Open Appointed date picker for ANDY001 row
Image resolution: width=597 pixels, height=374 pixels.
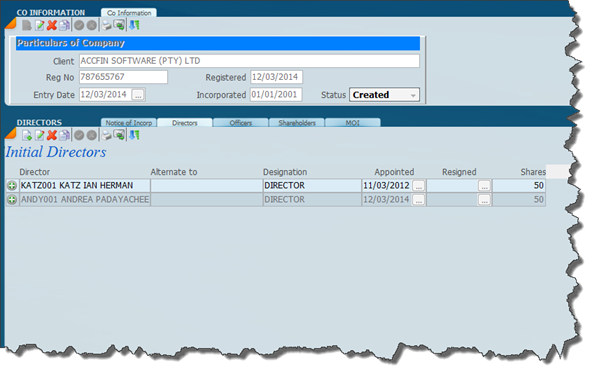419,200
